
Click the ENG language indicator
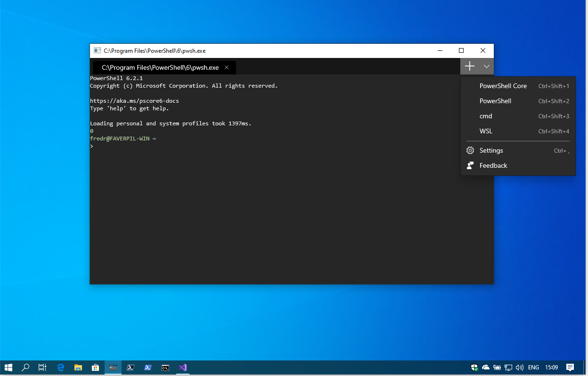coord(533,367)
